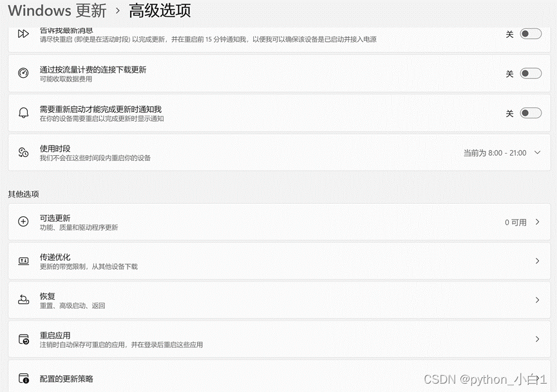Open 重启应用 via its right chevron

[538, 339]
